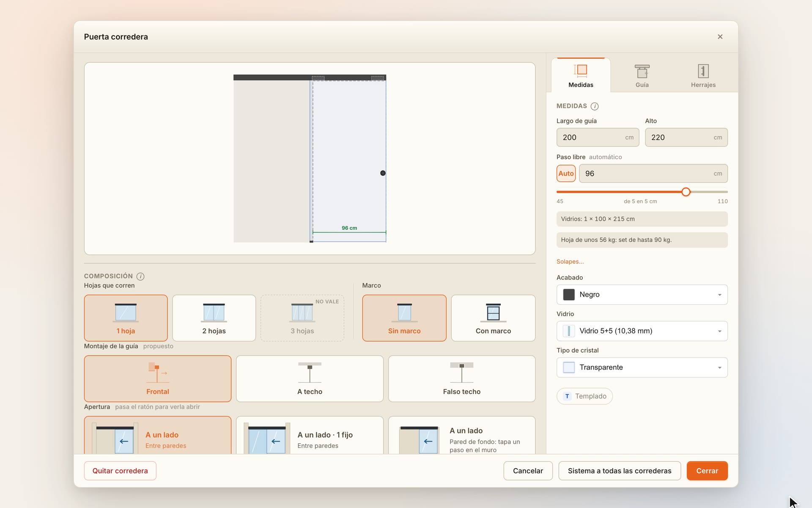The image size is (812, 508).
Task: Open the Solapes... link
Action: click(x=570, y=262)
